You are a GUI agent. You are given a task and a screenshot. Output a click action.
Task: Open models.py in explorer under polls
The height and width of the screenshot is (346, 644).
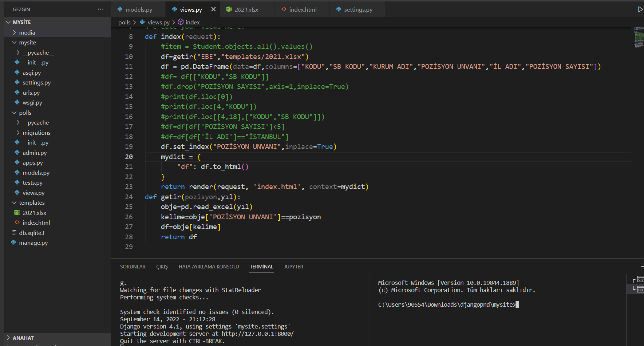tap(36, 173)
